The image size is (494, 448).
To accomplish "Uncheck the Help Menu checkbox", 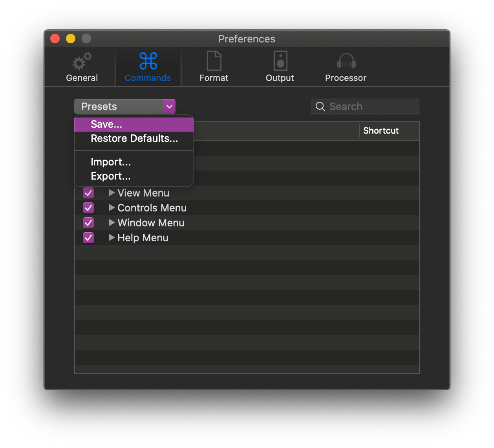I will 88,238.
